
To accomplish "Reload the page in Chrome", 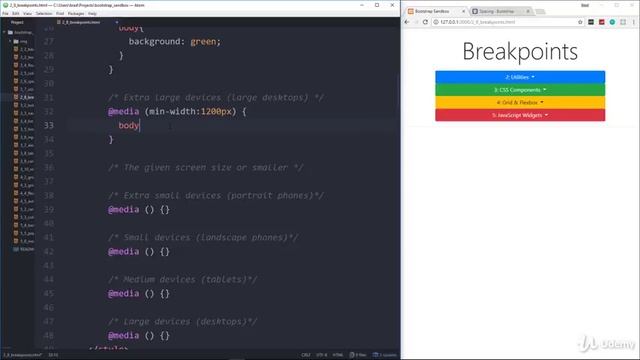I will [425, 22].
